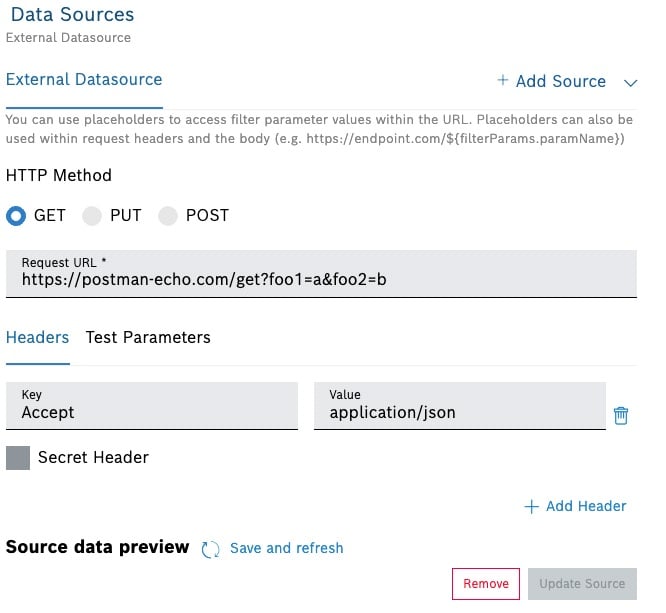The height and width of the screenshot is (613, 666).
Task: Select the External Datasource tab
Action: [84, 80]
